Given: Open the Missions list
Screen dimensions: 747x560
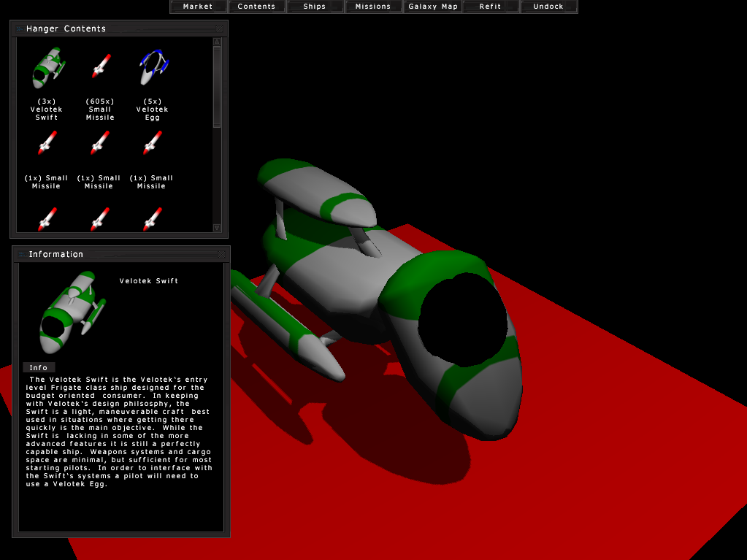Looking at the screenshot, I should [x=373, y=7].
